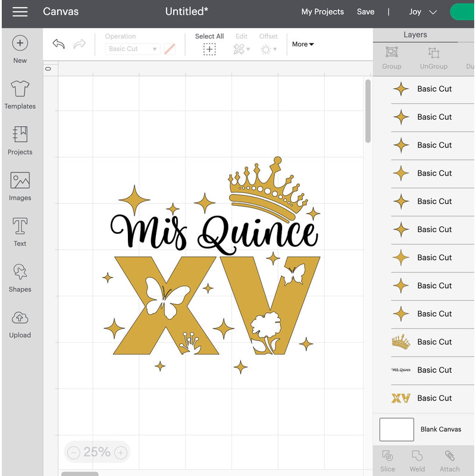Open the Basic Cut operation dropdown
The width and height of the screenshot is (476, 476).
(132, 49)
